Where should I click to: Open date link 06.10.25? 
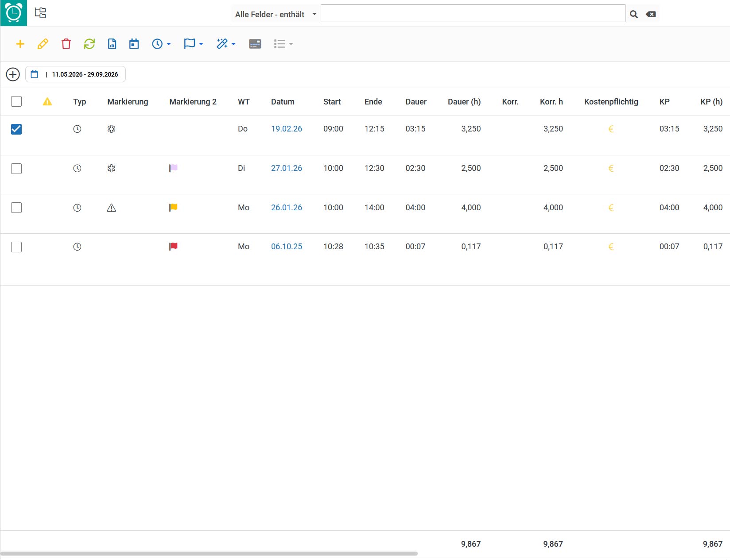287,247
